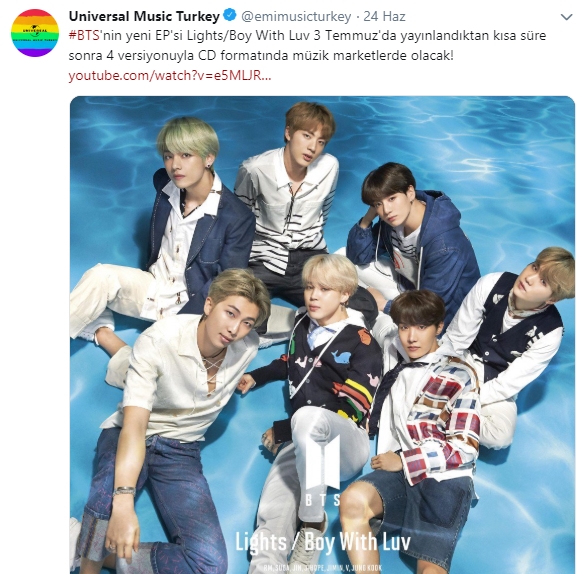583x574 pixels.
Task: Click the silver wrist bracelet in photo
Action: click(x=124, y=491)
